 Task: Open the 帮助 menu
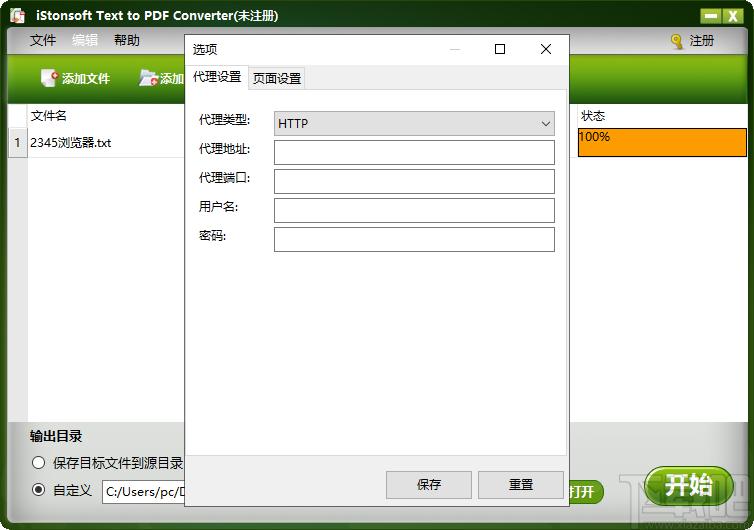tap(127, 40)
